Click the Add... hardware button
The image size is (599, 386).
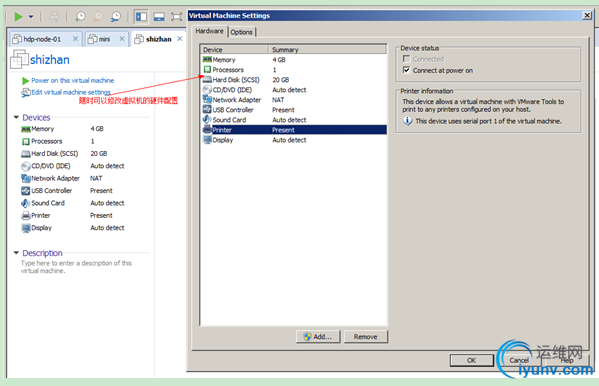(318, 337)
